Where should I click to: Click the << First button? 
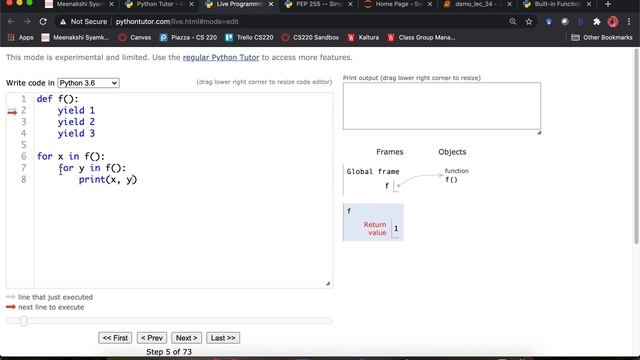tap(115, 338)
